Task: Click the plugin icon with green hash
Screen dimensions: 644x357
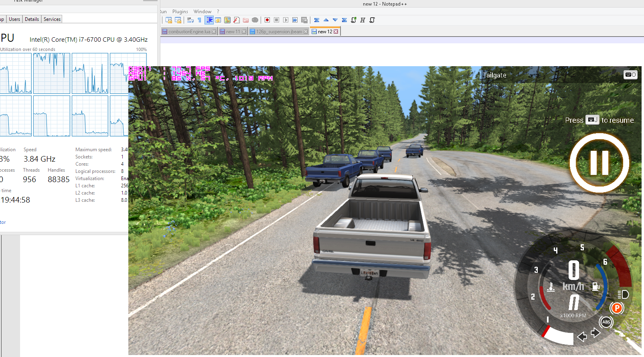Action: click(x=354, y=20)
